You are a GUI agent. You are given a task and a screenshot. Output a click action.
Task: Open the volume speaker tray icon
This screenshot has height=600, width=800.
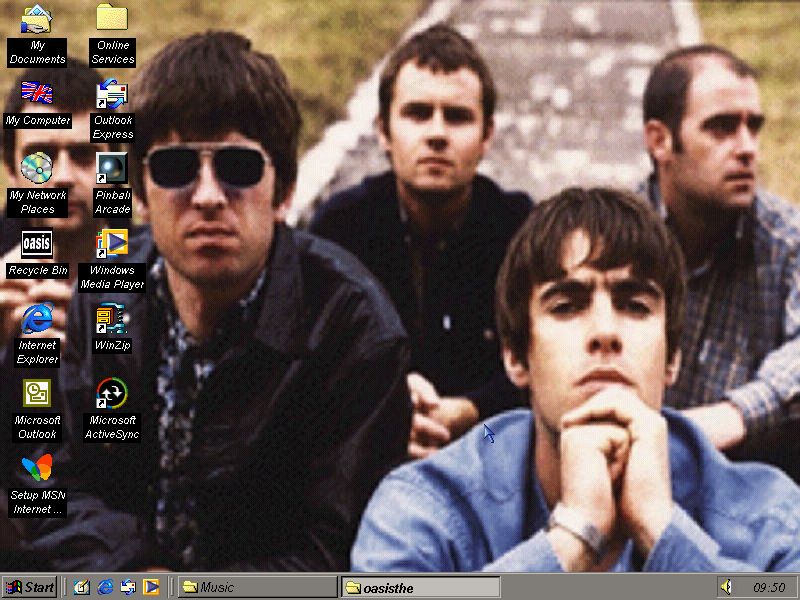tap(727, 587)
